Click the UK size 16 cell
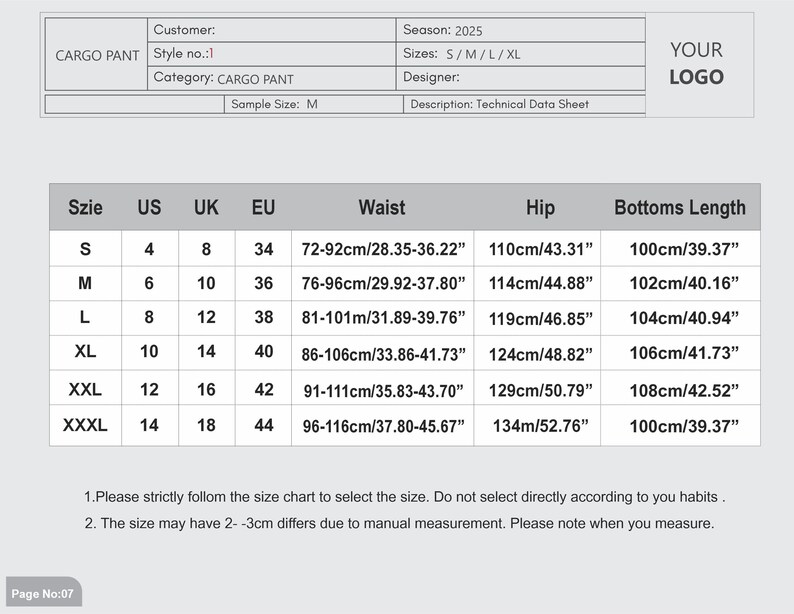This screenshot has width=794, height=614. [207, 389]
